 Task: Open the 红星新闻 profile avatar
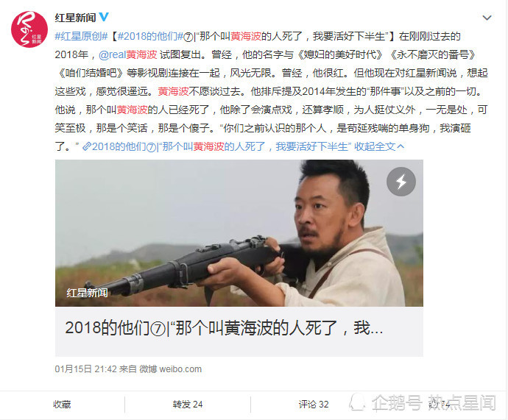(x=29, y=29)
